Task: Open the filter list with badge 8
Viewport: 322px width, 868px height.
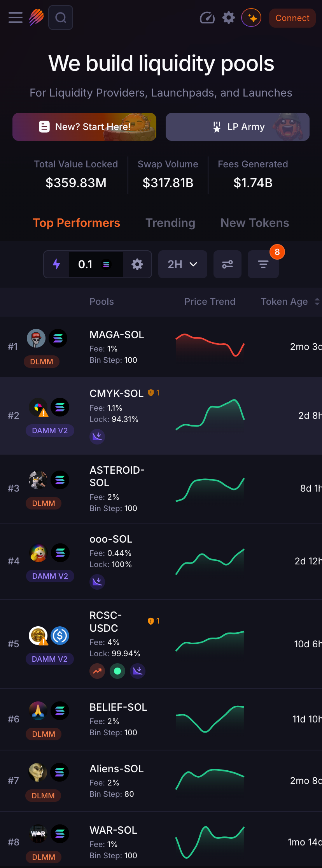Action: [263, 265]
